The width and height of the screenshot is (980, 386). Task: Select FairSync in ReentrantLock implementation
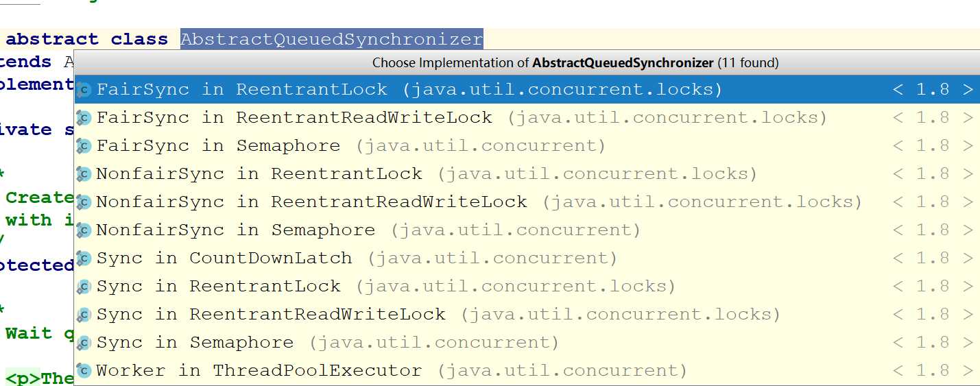(x=527, y=90)
